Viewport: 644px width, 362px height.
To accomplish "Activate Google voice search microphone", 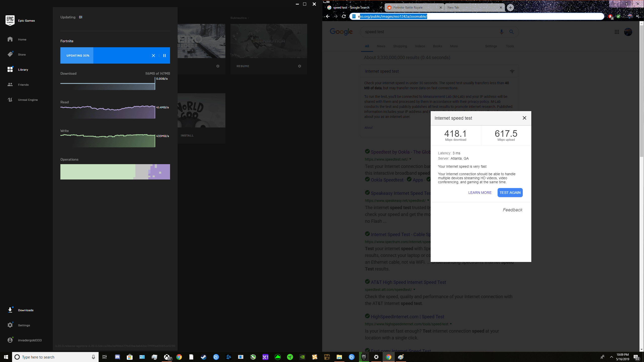I will click(501, 32).
